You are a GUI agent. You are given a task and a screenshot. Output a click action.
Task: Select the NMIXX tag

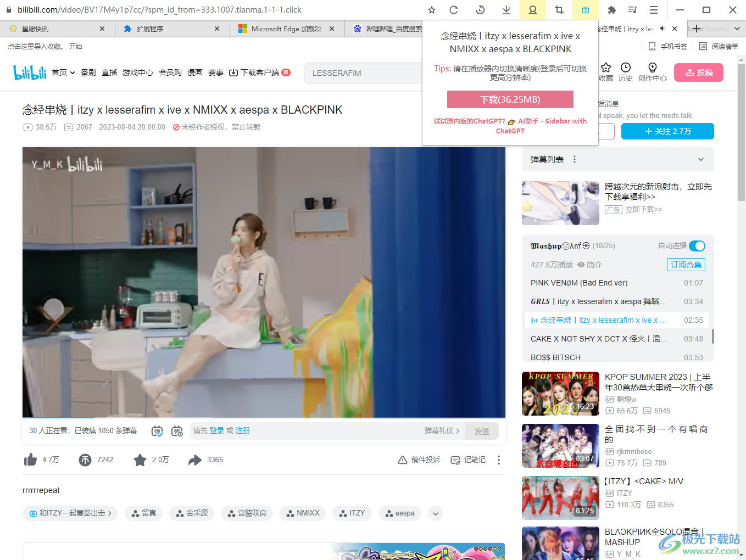click(x=303, y=513)
